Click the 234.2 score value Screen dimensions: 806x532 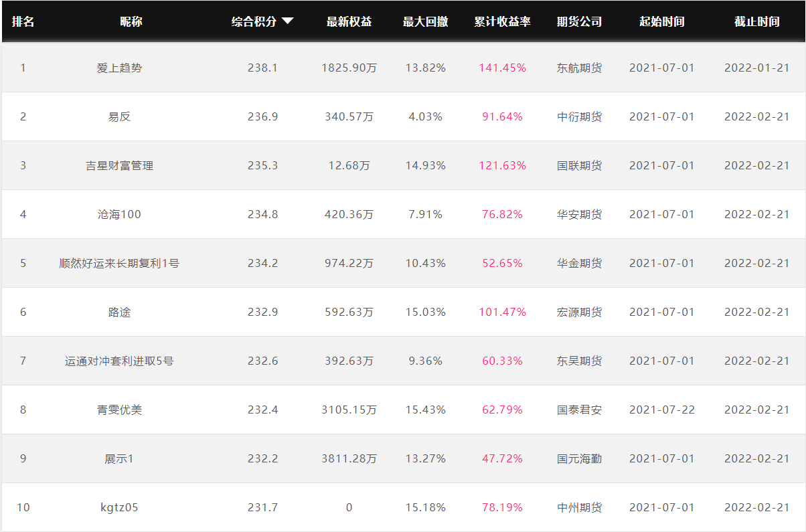(x=262, y=263)
